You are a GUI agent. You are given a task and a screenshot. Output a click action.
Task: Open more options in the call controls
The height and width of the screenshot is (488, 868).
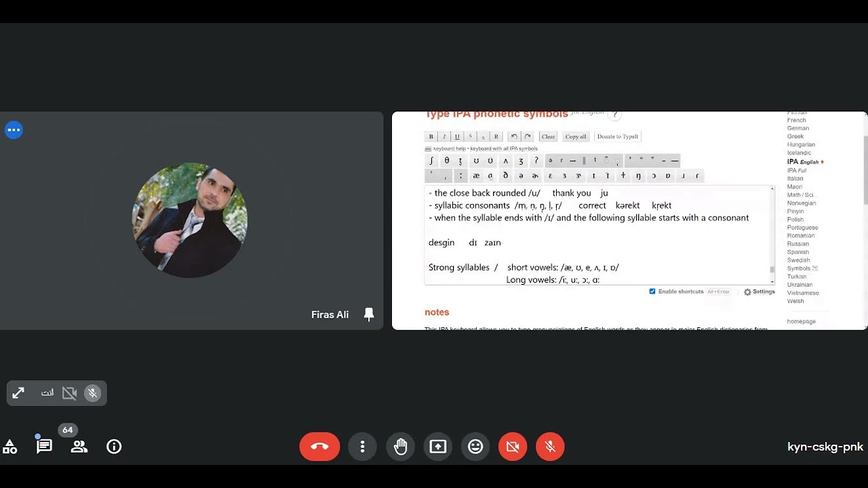363,447
